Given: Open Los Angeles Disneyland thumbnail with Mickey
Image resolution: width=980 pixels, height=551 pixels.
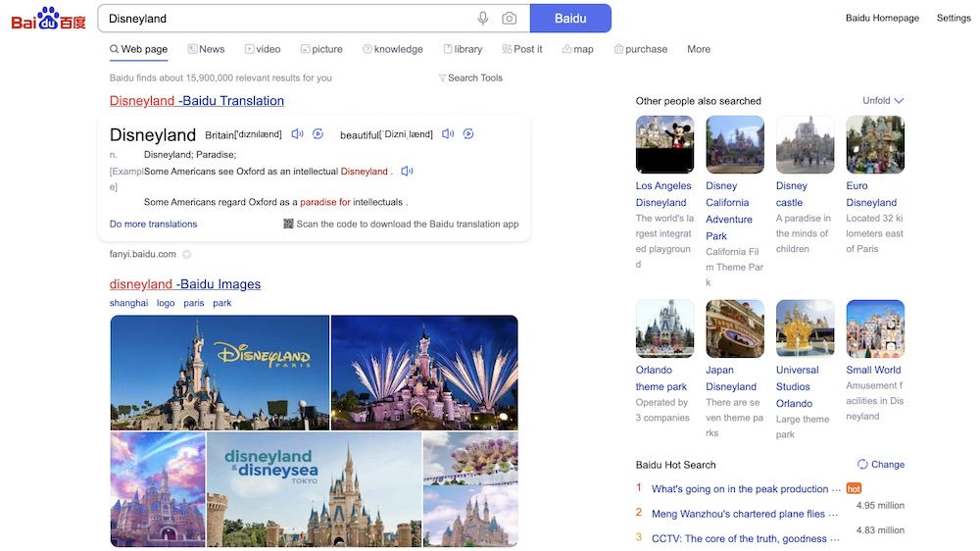Looking at the screenshot, I should (x=665, y=144).
